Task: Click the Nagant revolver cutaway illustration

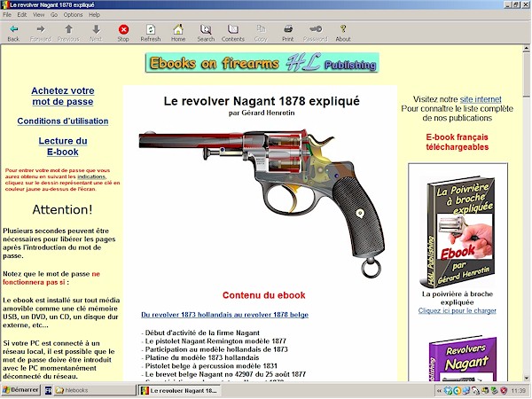Action: (x=262, y=202)
